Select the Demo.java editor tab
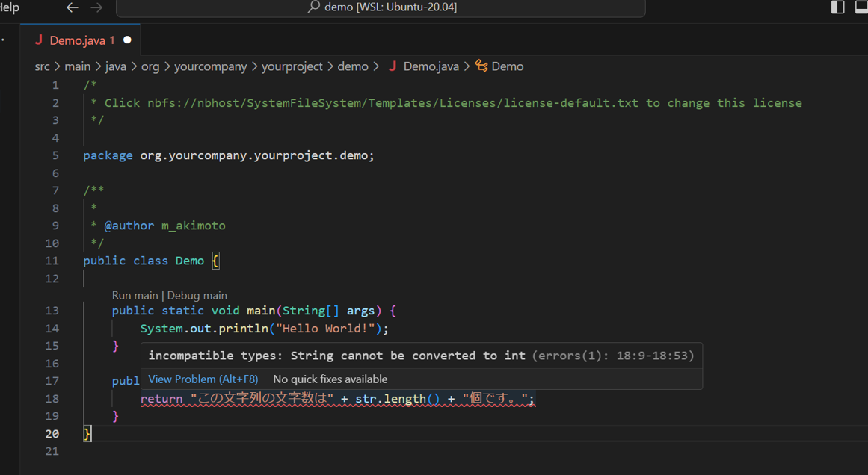Viewport: 868px width, 475px height. pyautogui.click(x=80, y=40)
